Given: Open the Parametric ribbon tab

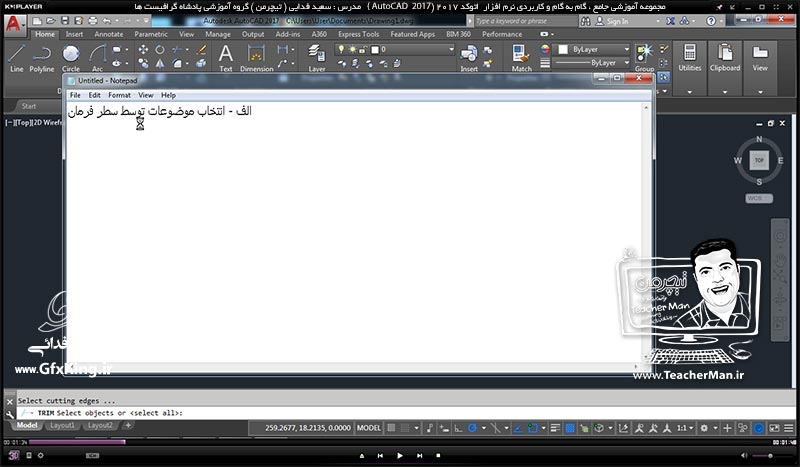Looking at the screenshot, I should [x=151, y=34].
